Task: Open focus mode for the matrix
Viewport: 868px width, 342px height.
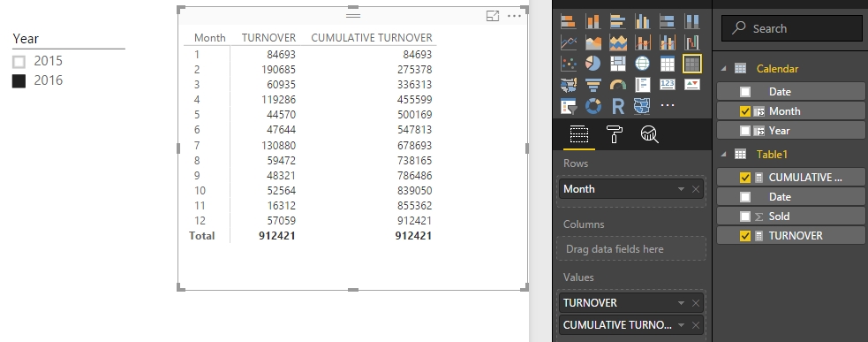Action: [492, 16]
